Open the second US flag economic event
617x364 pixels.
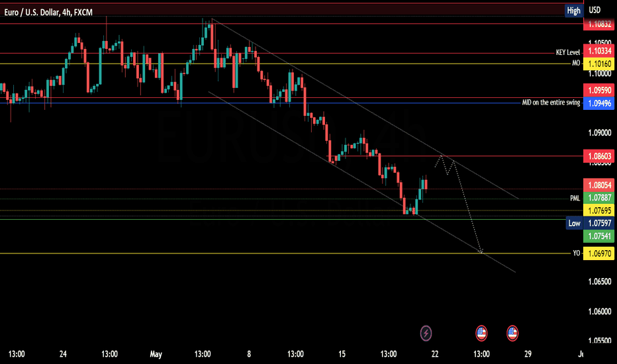coord(512,334)
